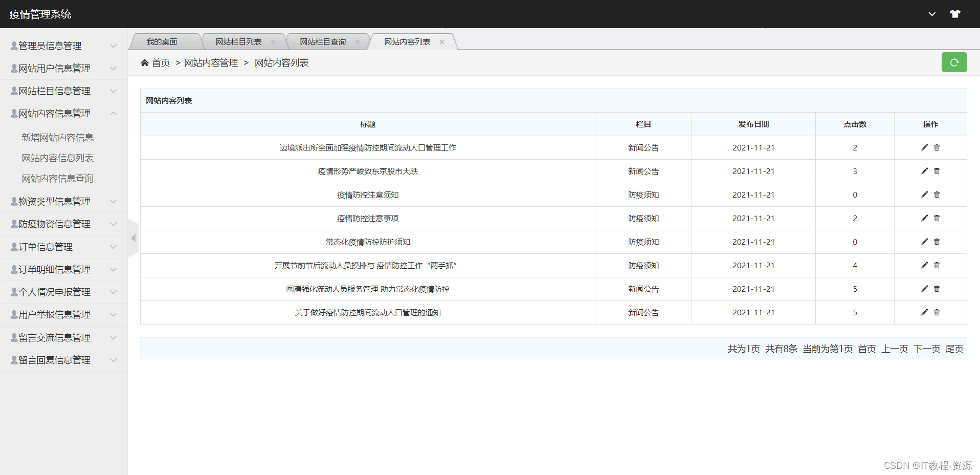Delete the row 常态化疫情防控防护须知
980x475 pixels.
pos(937,242)
